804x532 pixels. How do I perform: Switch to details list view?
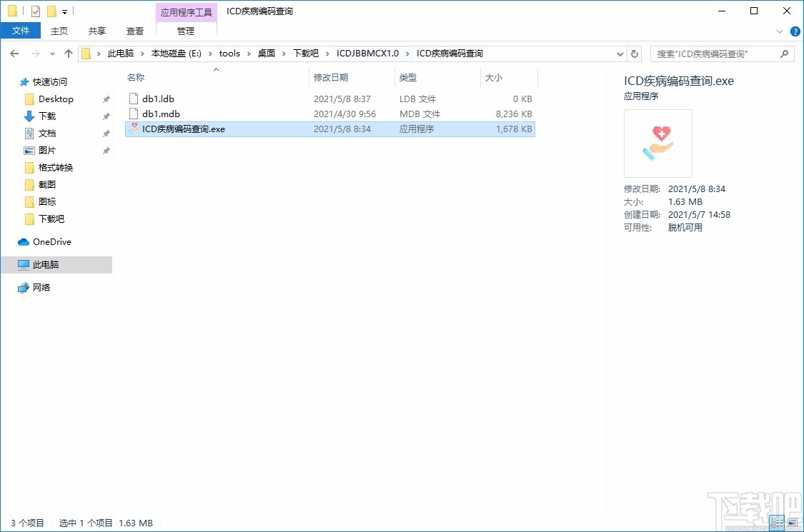777,522
